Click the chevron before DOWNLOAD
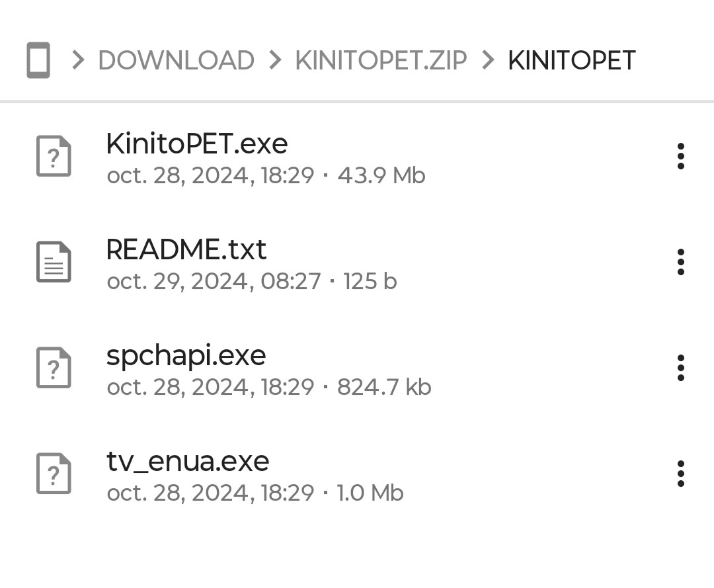Viewport: 714px width, 588px height. [x=78, y=61]
